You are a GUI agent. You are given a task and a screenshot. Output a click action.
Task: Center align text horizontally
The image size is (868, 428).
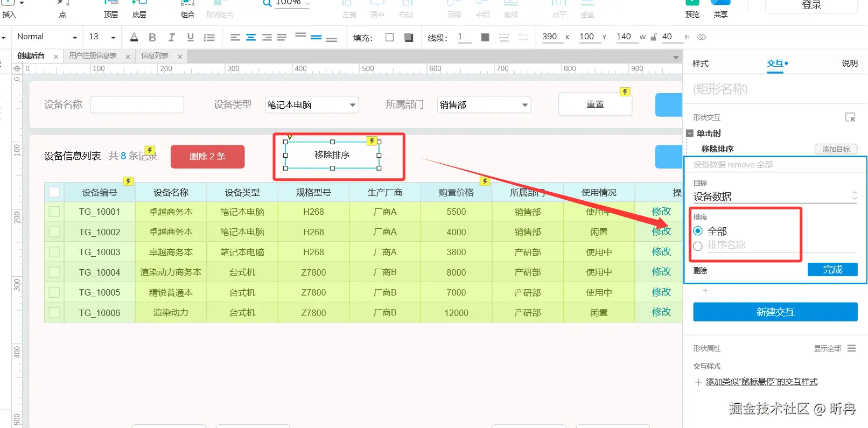(251, 37)
